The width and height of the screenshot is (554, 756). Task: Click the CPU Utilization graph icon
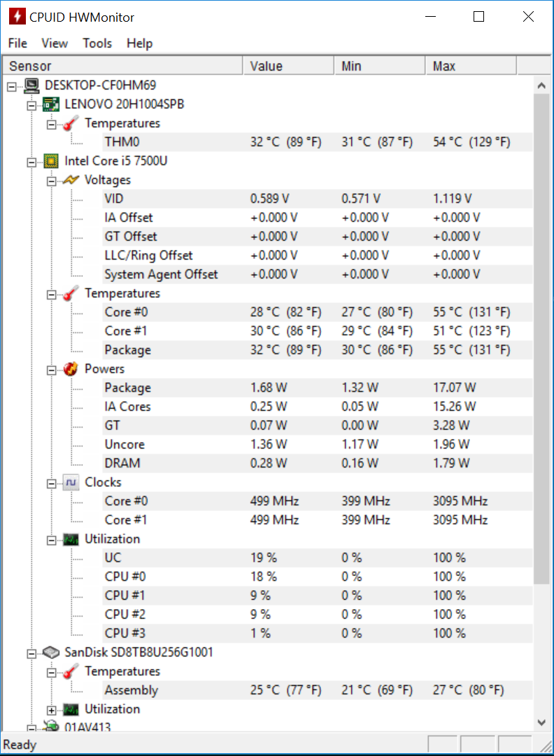click(71, 540)
